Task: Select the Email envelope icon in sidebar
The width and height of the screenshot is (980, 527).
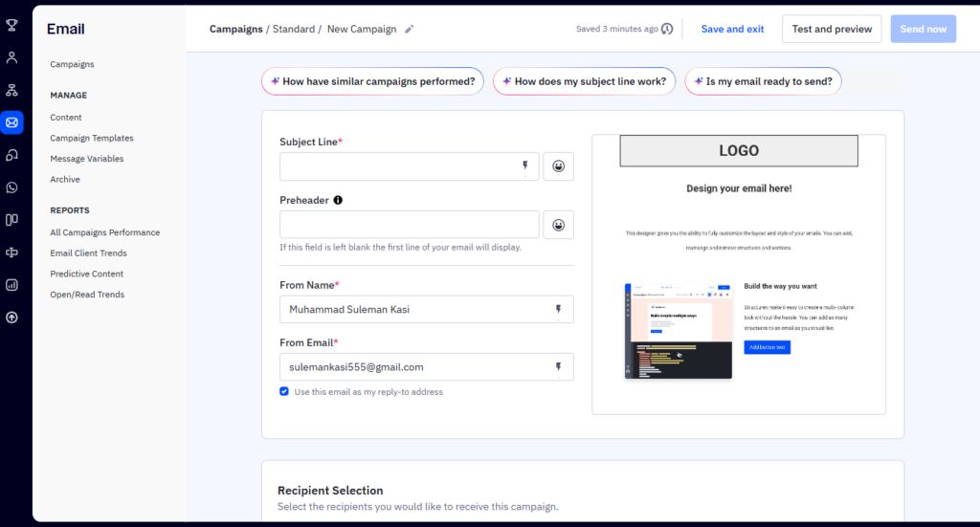Action: click(11, 122)
